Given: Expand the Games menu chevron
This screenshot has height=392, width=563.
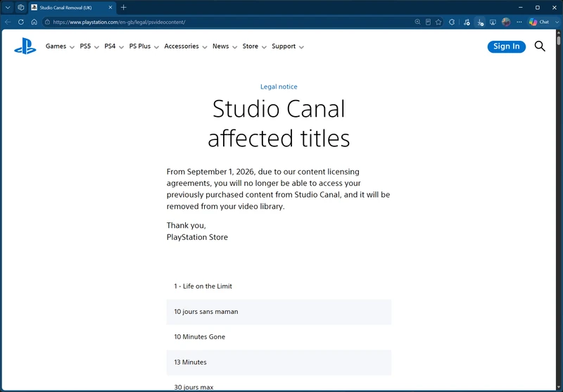Looking at the screenshot, I should [x=72, y=47].
